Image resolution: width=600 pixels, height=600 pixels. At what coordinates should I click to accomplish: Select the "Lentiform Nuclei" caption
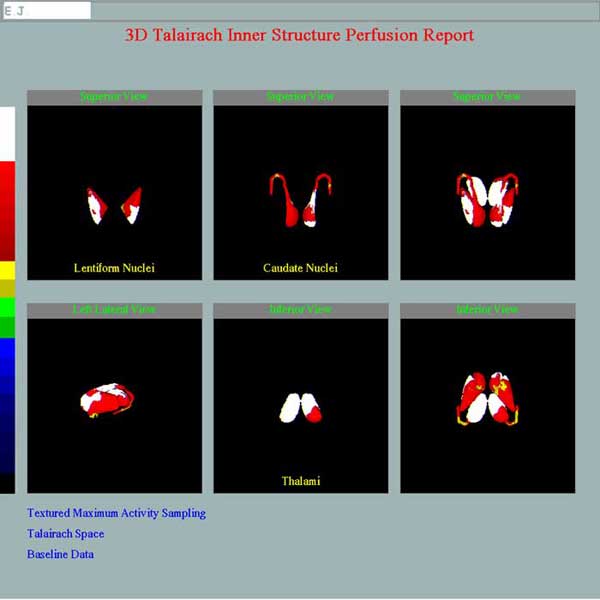click(114, 268)
